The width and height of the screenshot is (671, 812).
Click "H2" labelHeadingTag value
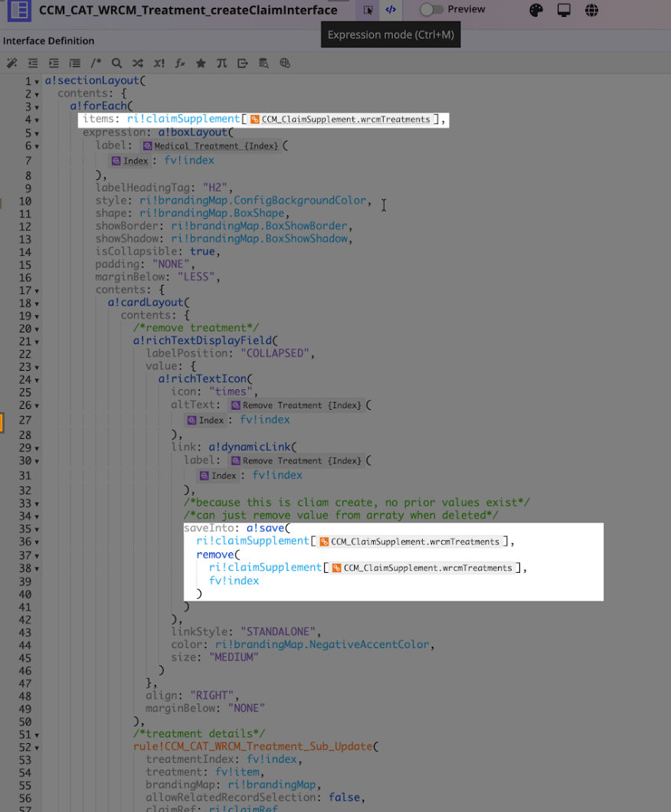215,188
